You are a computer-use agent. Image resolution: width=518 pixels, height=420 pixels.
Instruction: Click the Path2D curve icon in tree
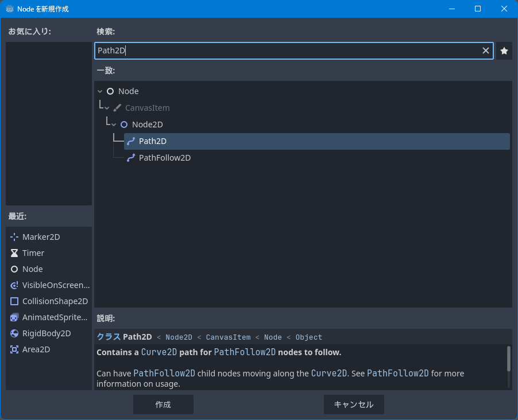pyautogui.click(x=131, y=141)
